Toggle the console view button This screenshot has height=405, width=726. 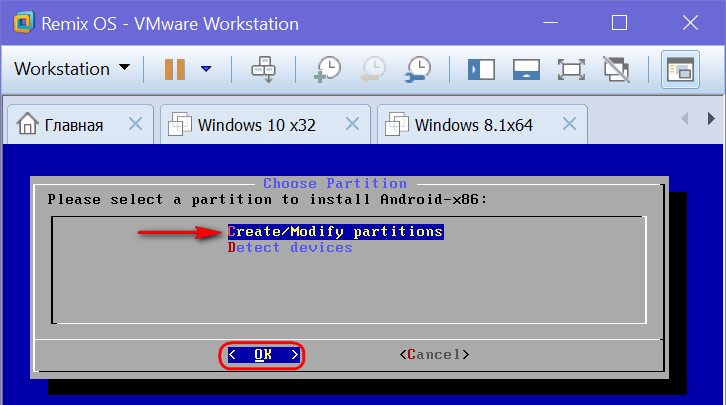tap(680, 70)
